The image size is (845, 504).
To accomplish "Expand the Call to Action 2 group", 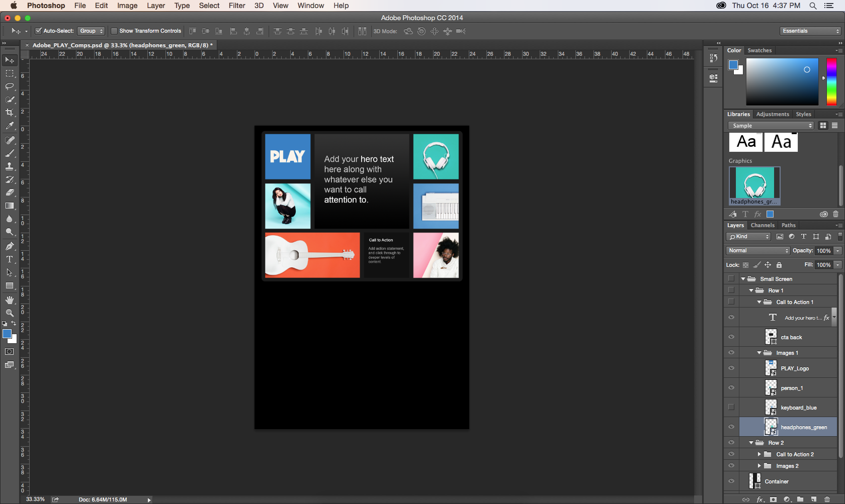I will (759, 454).
